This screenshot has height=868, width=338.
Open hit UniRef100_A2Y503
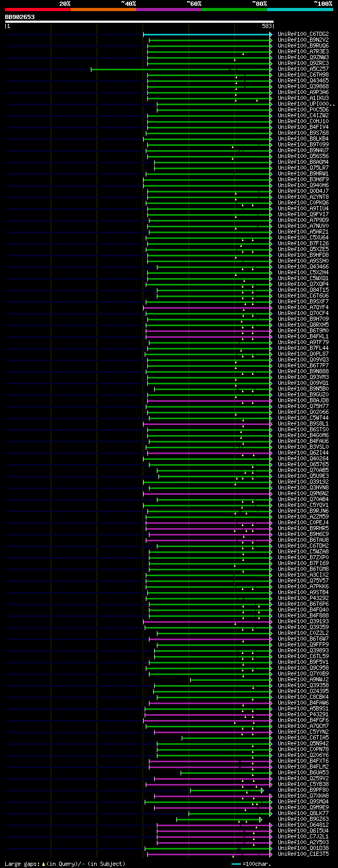pos(303,842)
